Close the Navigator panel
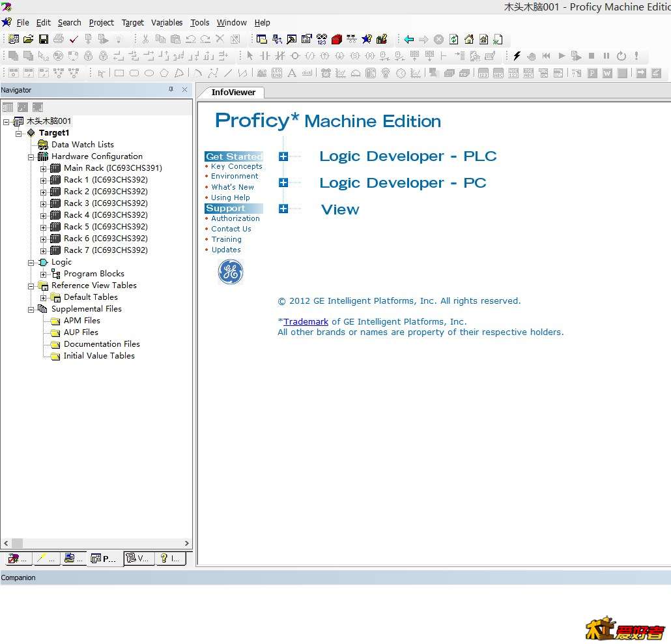The image size is (671, 644). [x=184, y=89]
